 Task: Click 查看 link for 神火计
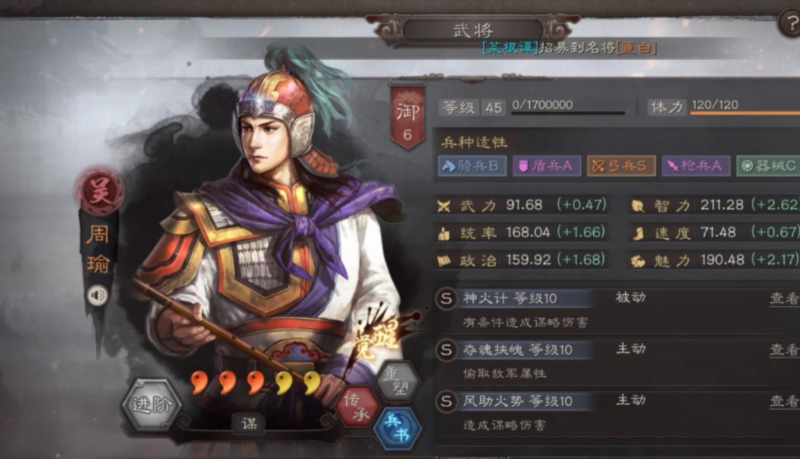[784, 298]
